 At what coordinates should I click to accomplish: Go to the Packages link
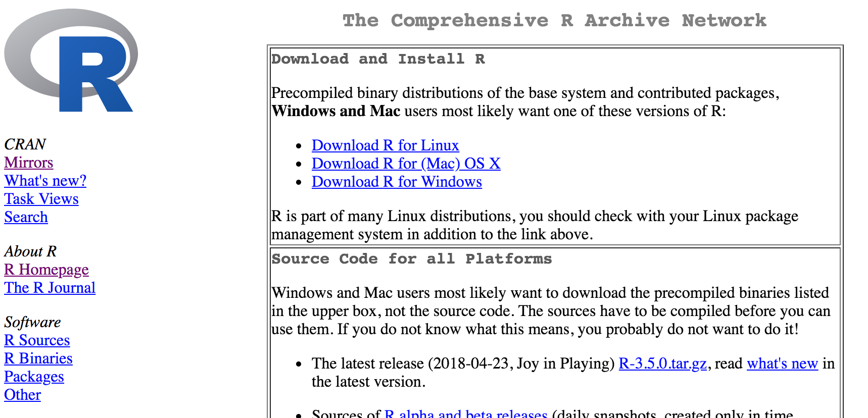click(34, 377)
